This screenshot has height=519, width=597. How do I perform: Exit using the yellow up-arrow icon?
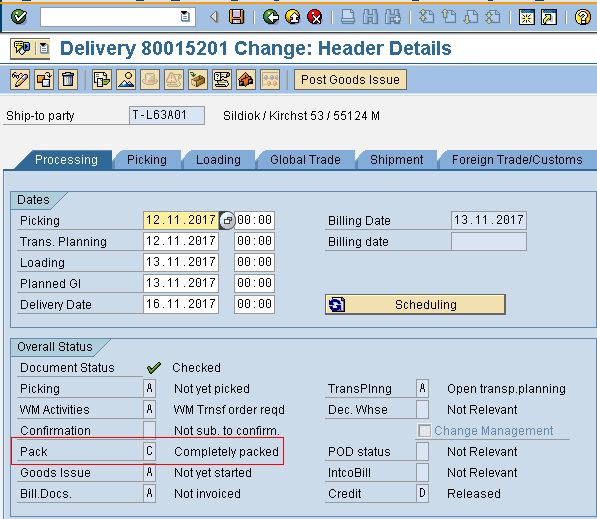tap(293, 17)
